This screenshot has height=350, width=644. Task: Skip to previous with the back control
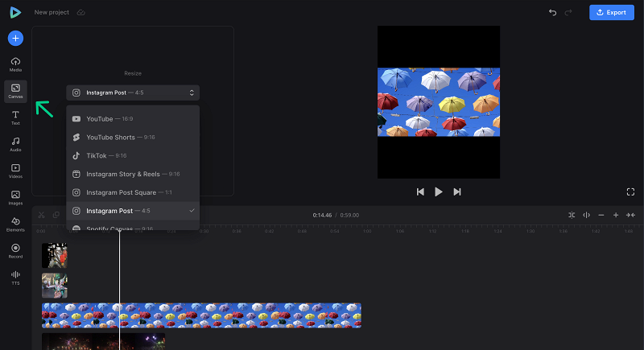coord(420,192)
